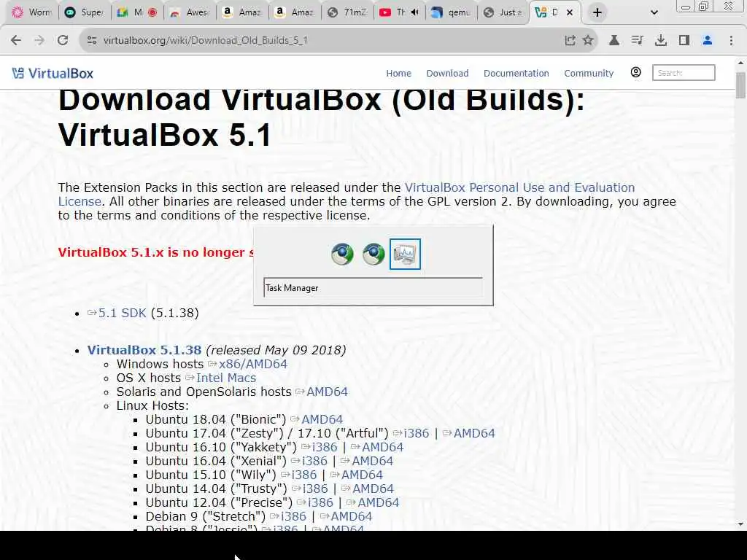
Task: Select the Task Manager icon in switcher
Action: pyautogui.click(x=405, y=254)
